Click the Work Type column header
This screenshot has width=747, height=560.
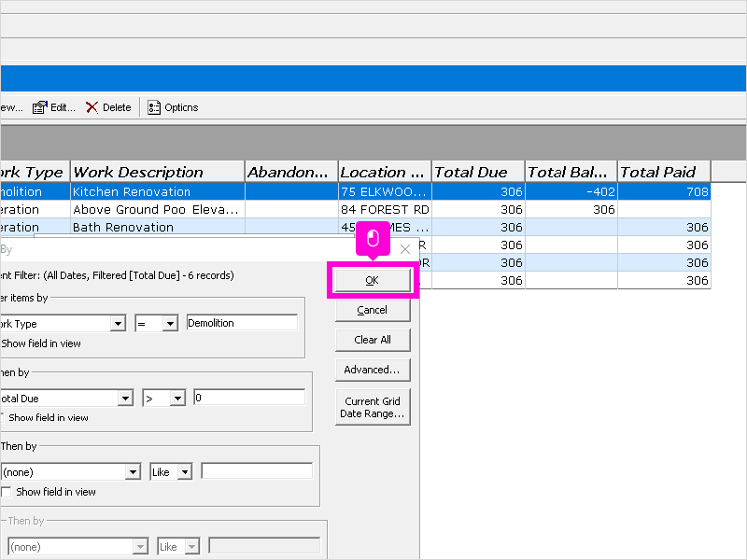(x=35, y=172)
